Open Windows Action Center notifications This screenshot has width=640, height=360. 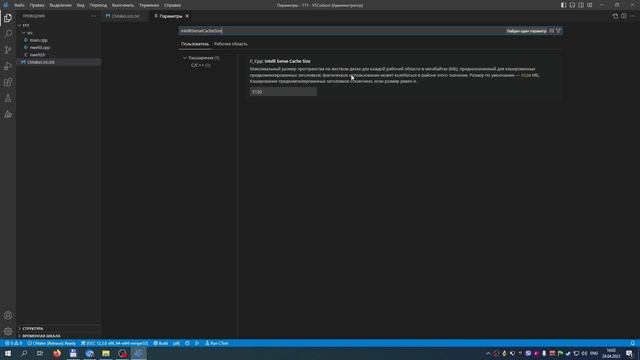[629, 353]
